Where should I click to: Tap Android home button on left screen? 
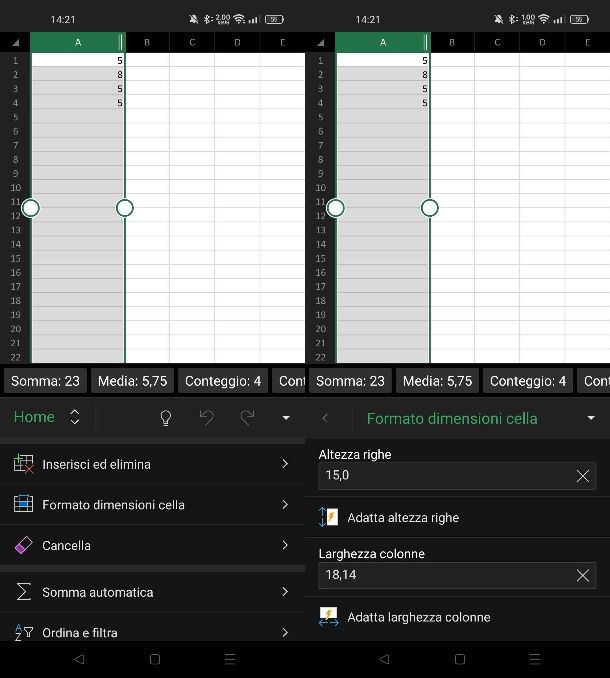click(155, 659)
